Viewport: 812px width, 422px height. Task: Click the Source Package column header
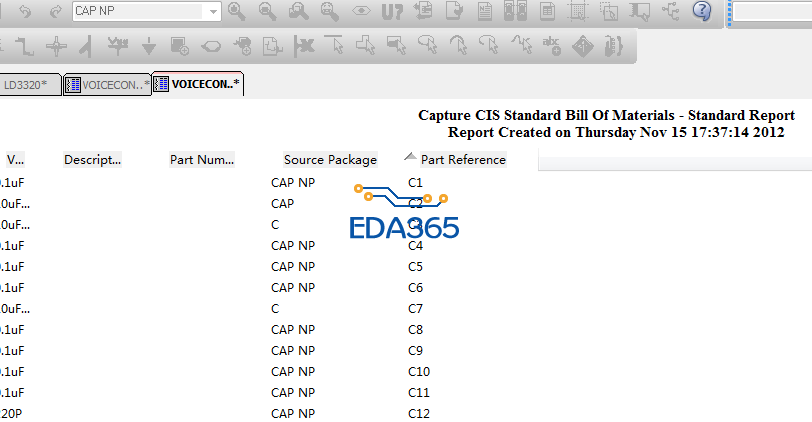pyautogui.click(x=330, y=159)
